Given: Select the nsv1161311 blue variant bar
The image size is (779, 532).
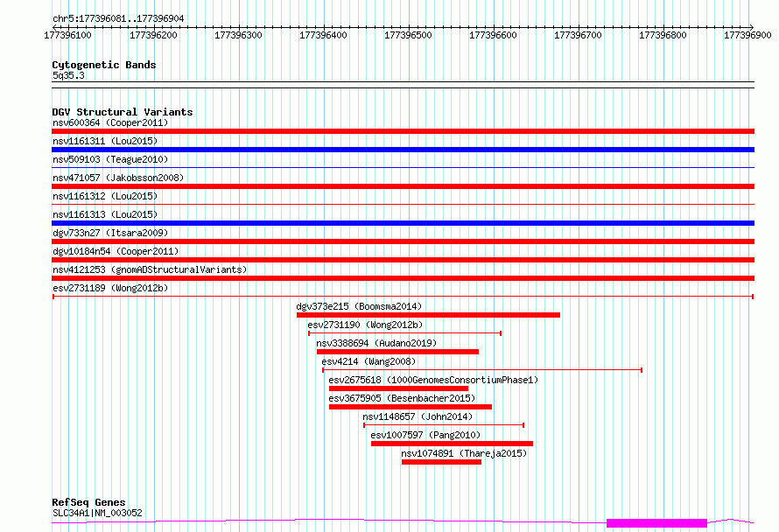Looking at the screenshot, I should tap(403, 150).
